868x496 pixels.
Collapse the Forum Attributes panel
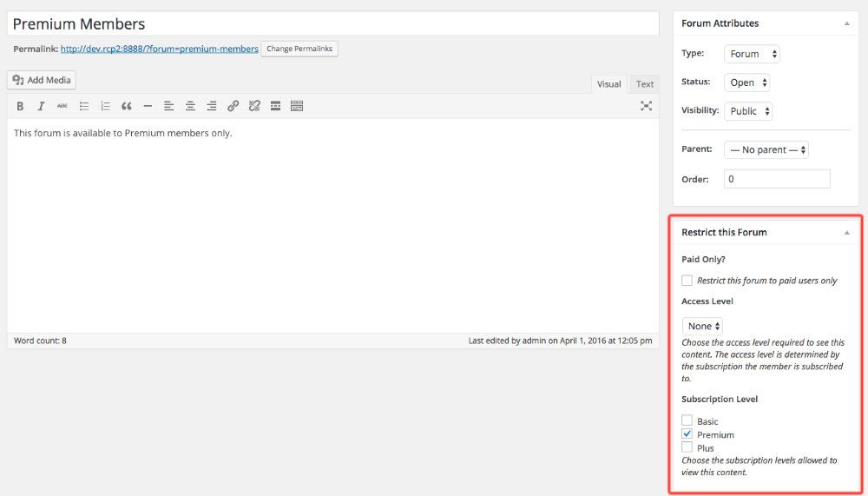click(x=846, y=23)
